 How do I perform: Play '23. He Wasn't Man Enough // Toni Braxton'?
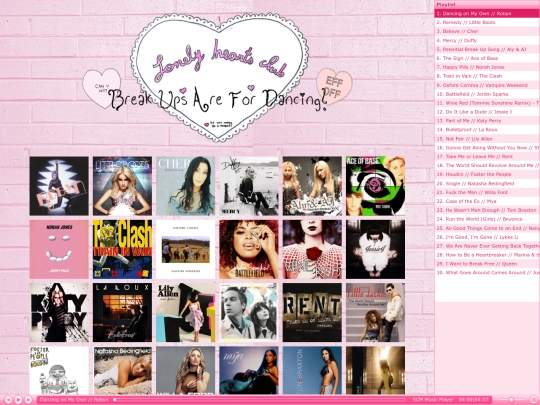click(x=487, y=210)
